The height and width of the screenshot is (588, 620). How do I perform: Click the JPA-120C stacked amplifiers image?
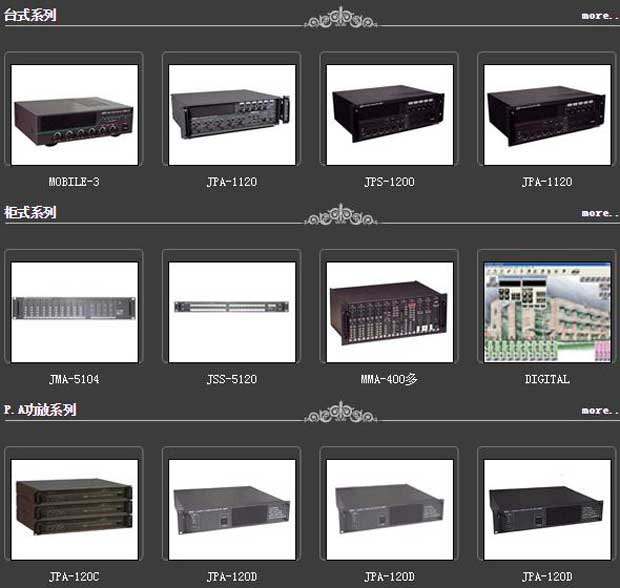pos(74,508)
